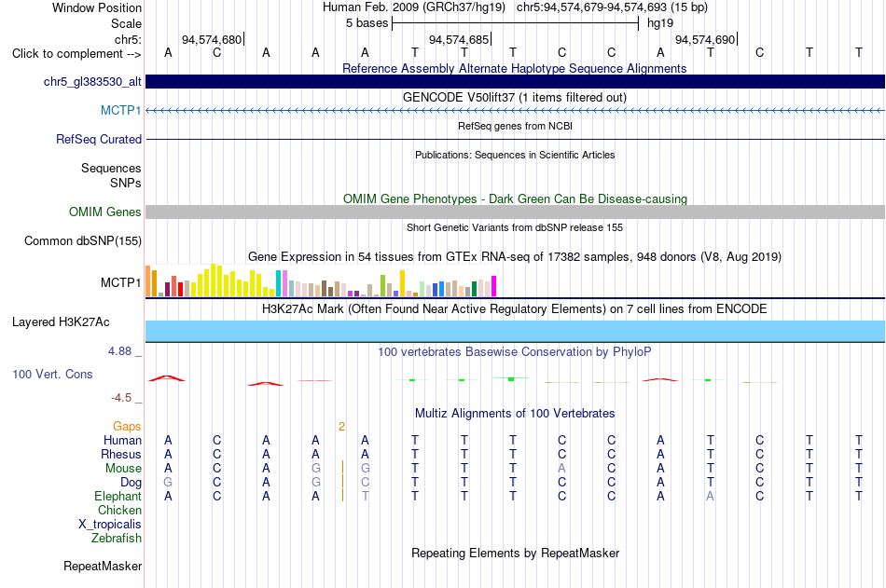Click the chr5_gl383530_alt track label
This screenshot has width=886, height=588.
click(92, 81)
